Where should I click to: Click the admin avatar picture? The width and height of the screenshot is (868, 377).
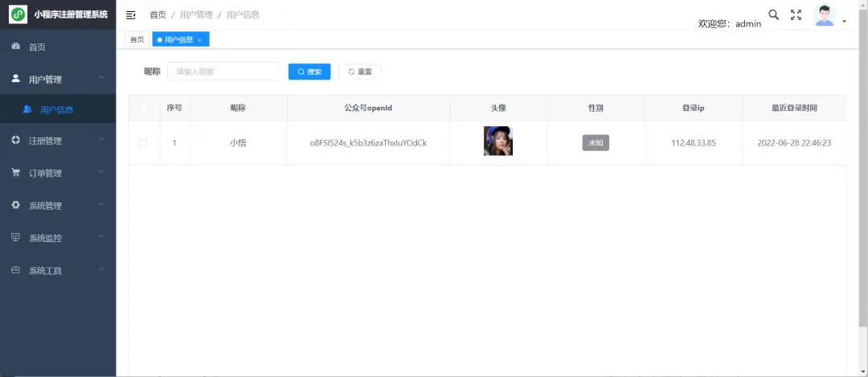[x=825, y=15]
